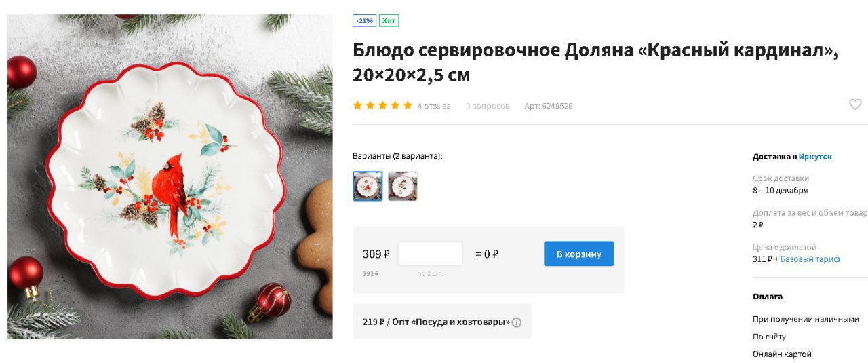Add product to favorites via heart icon
868x363 pixels.
tap(855, 104)
